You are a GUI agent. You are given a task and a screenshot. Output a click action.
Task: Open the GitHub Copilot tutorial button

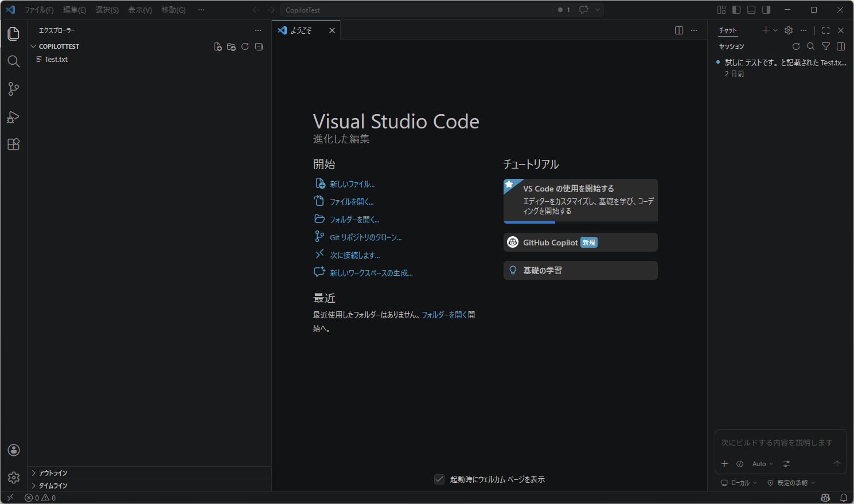pyautogui.click(x=580, y=243)
